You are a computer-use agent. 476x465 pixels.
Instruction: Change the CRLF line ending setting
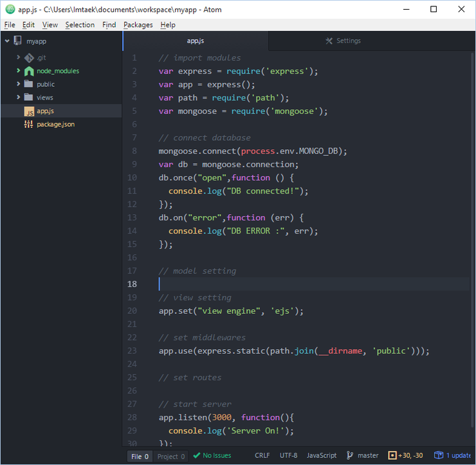262,455
